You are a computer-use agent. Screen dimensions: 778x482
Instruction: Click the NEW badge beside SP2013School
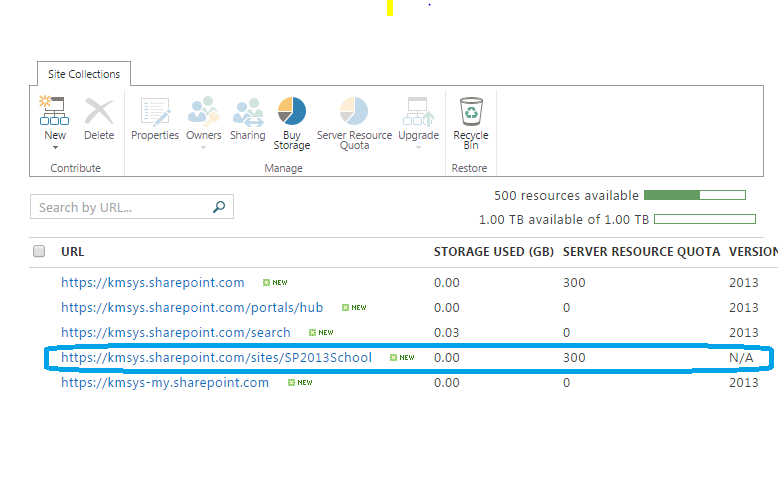point(402,357)
